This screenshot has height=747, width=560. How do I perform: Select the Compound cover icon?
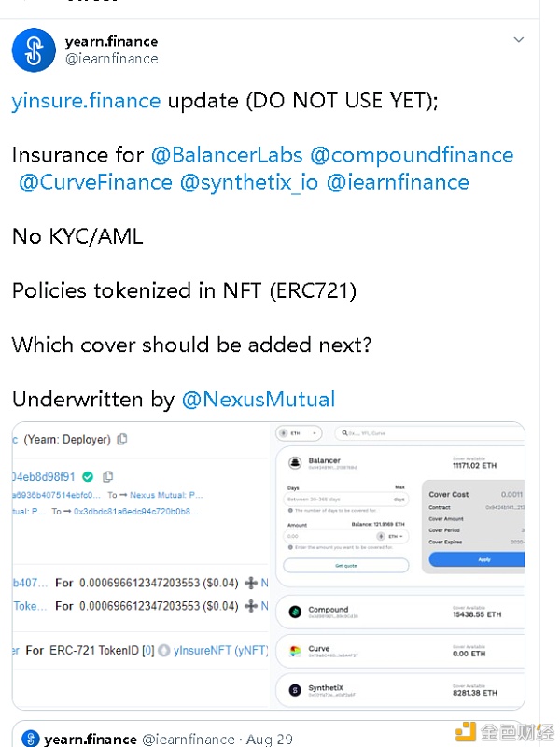(x=295, y=612)
